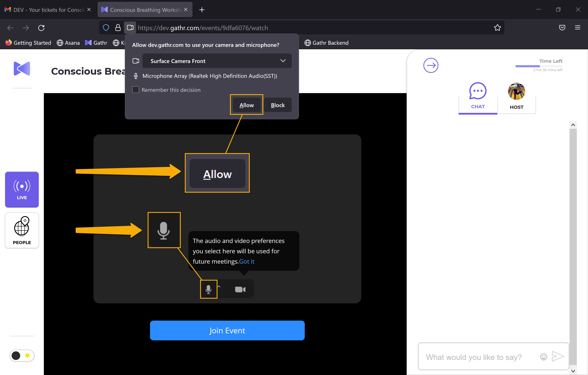
Task: Toggle the video camera icon
Action: [240, 289]
